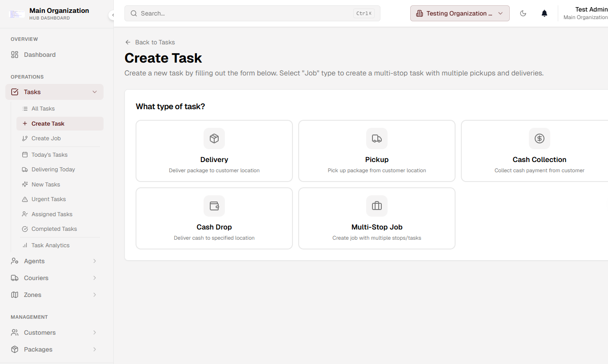Choose the Pickup task type title
Screen dimensions: 608x364
pyautogui.click(x=377, y=160)
